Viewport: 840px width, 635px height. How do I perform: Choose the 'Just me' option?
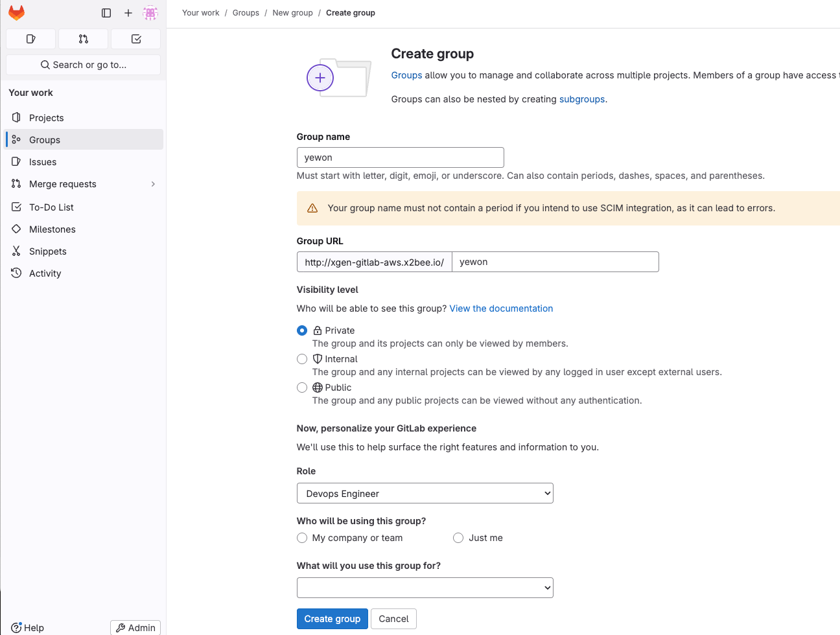[x=458, y=538]
